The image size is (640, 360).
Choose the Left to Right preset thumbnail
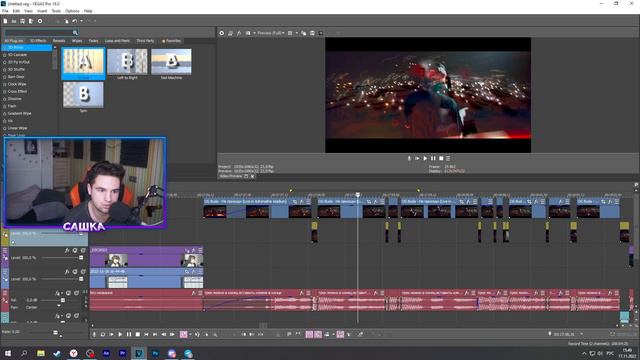pyautogui.click(x=127, y=62)
